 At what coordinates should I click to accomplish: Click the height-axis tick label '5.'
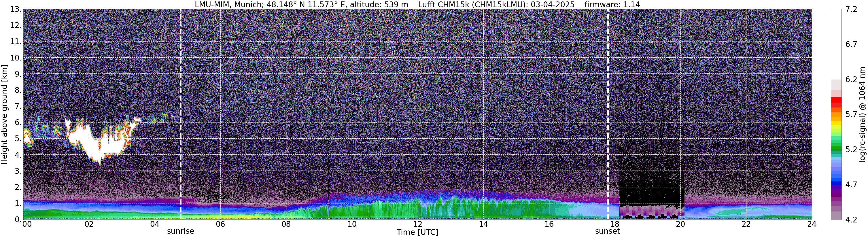[18, 139]
